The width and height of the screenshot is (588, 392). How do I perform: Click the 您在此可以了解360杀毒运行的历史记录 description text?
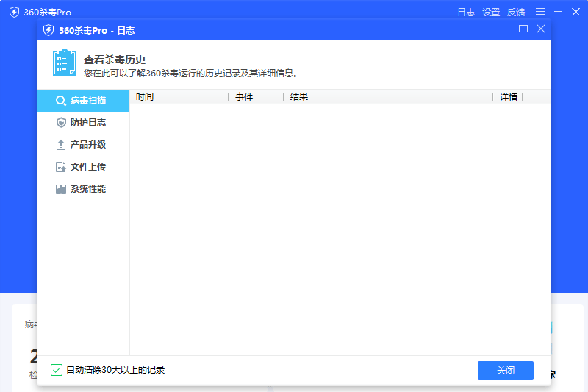(x=191, y=73)
